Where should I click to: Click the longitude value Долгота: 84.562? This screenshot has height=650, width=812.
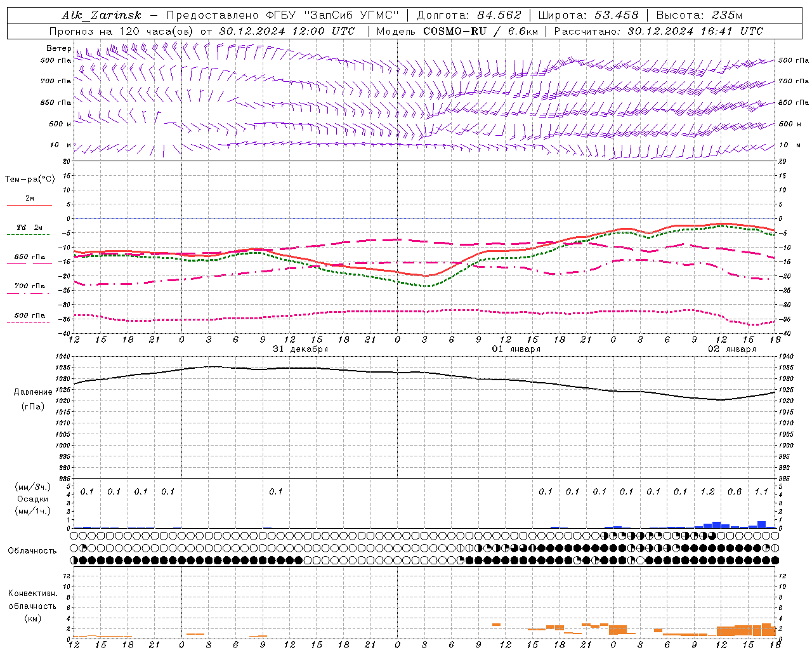469,15
